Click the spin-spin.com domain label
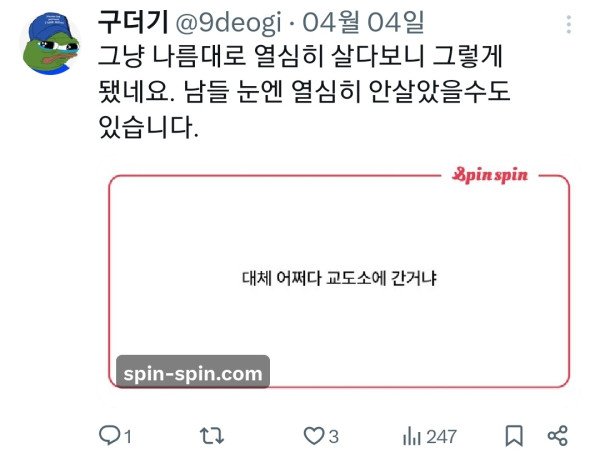 tap(193, 373)
